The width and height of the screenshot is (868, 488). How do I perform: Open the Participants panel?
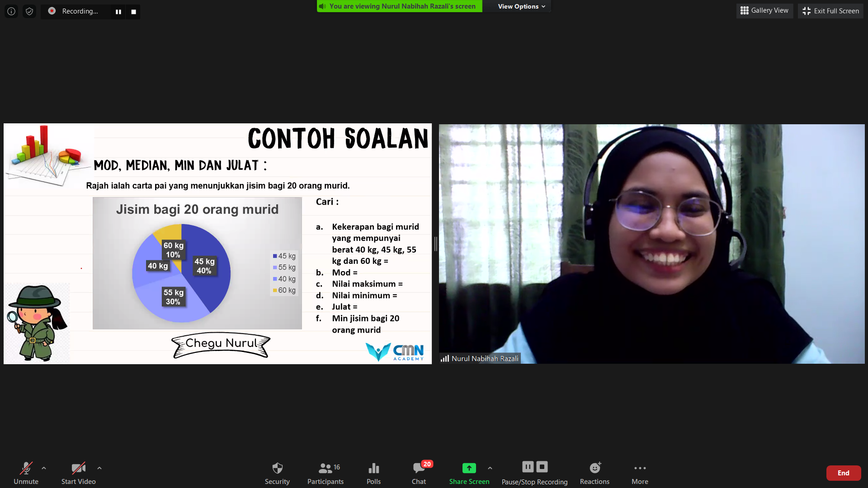pyautogui.click(x=325, y=473)
